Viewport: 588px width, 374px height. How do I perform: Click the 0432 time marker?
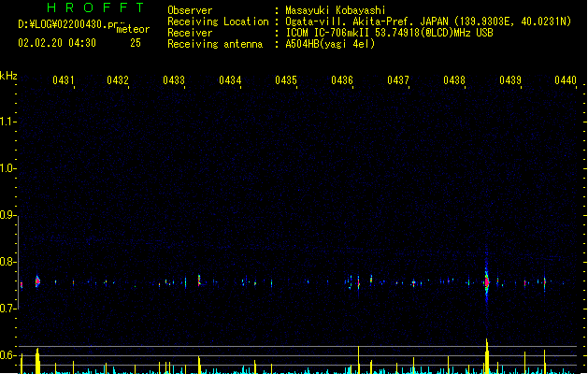point(118,80)
